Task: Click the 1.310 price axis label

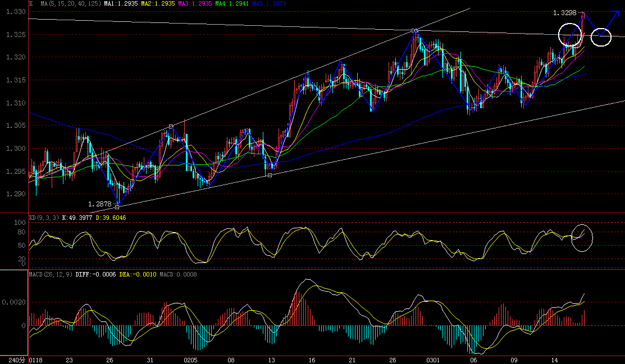Action: coord(16,103)
